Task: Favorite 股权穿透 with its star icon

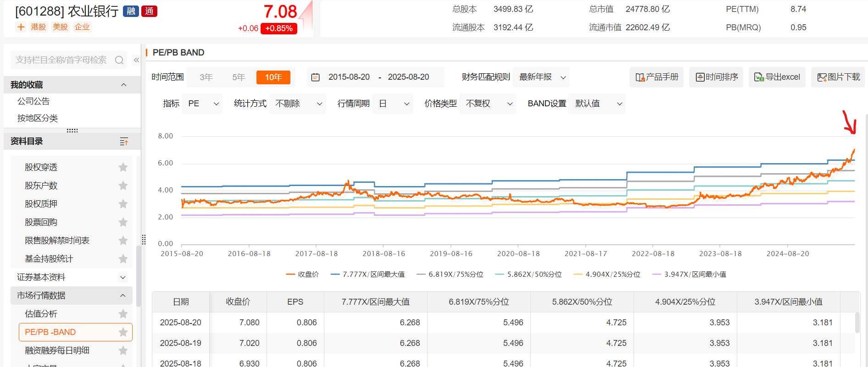Action: pyautogui.click(x=123, y=167)
